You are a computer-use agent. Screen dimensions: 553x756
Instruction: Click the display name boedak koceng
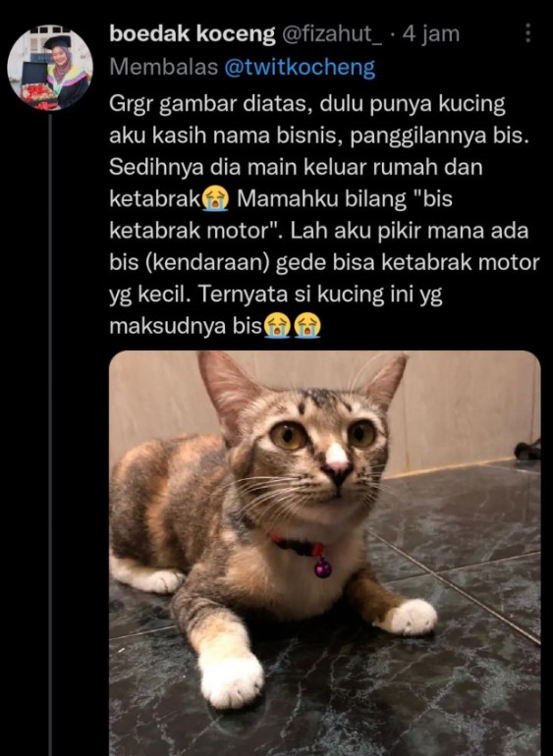193,33
